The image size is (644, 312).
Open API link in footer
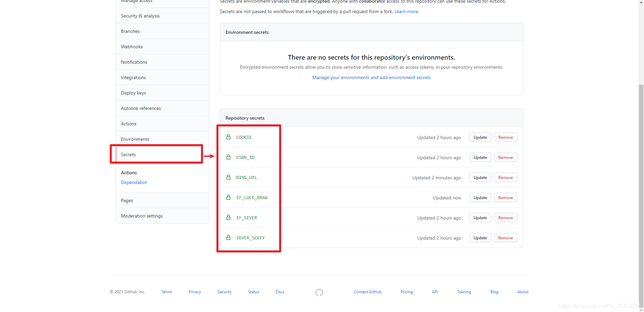[435, 292]
